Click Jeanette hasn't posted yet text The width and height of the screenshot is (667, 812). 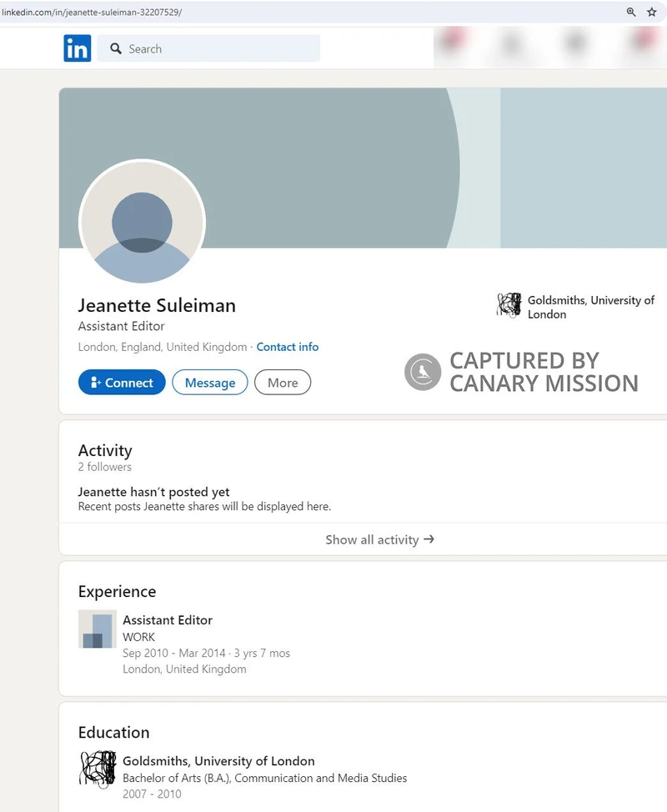point(153,492)
